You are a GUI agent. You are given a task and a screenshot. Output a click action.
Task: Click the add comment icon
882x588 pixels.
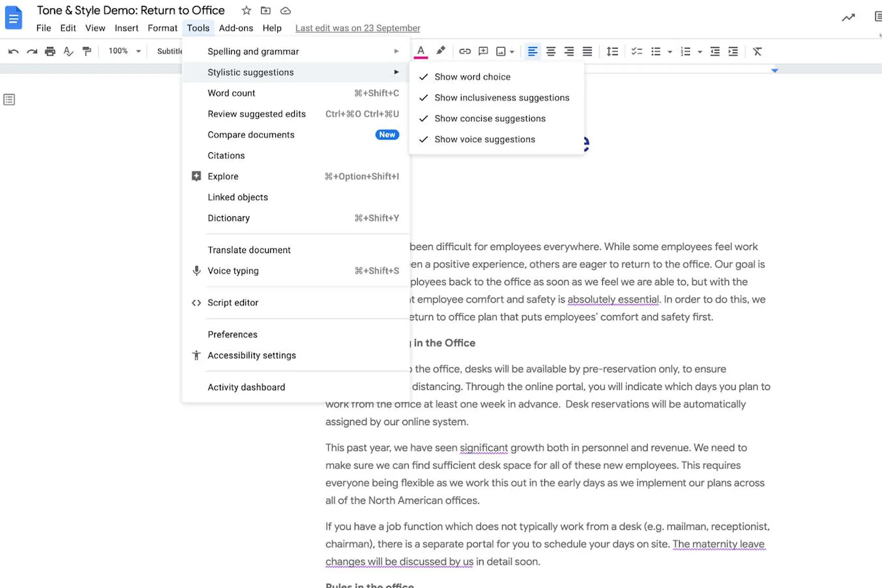tap(483, 51)
